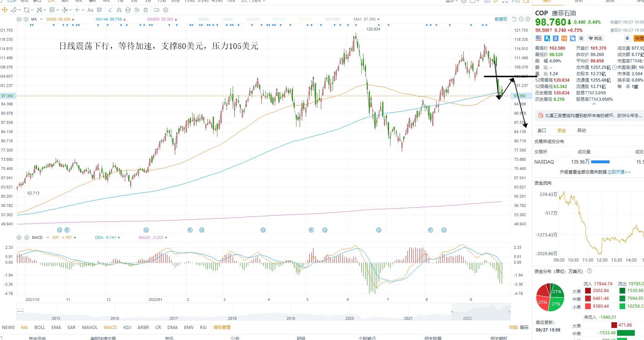Click the 立即开通 upgrade link
The height and width of the screenshot is (340, 644).
616,172
